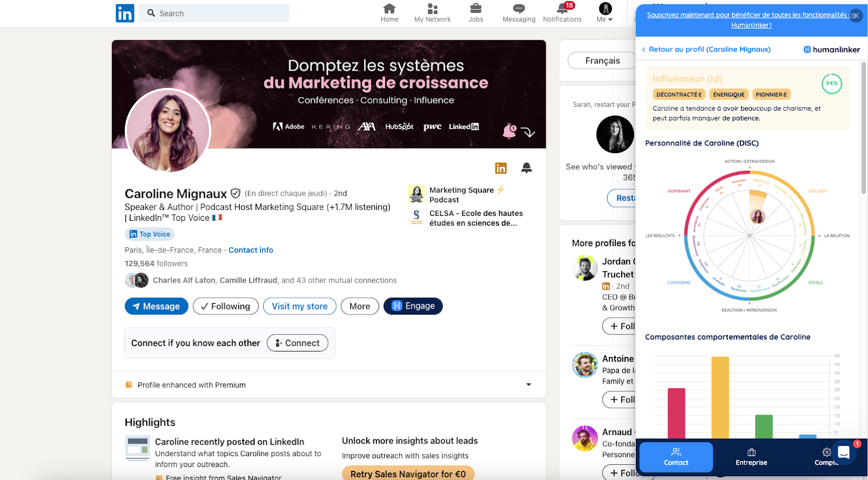868x480 pixels.
Task: Expand the Me dropdown menu
Action: point(605,13)
